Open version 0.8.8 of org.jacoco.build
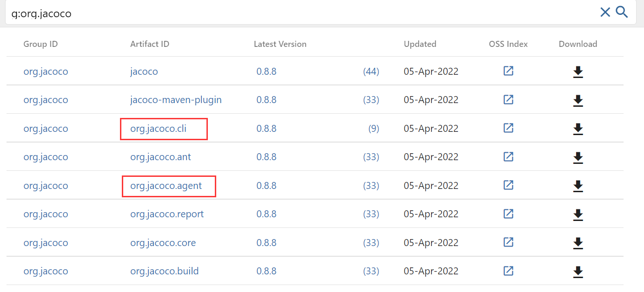 266,271
